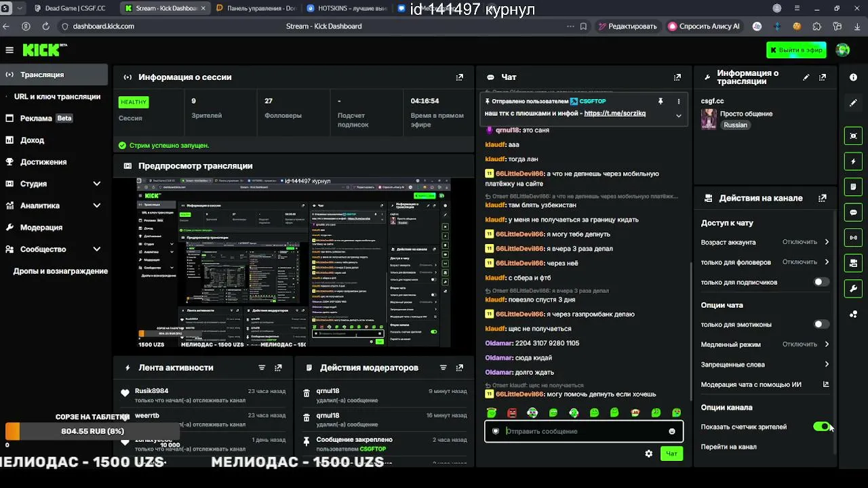Click the Отправить сообщение chat input field
This screenshot has width=868, height=488.
click(x=584, y=431)
